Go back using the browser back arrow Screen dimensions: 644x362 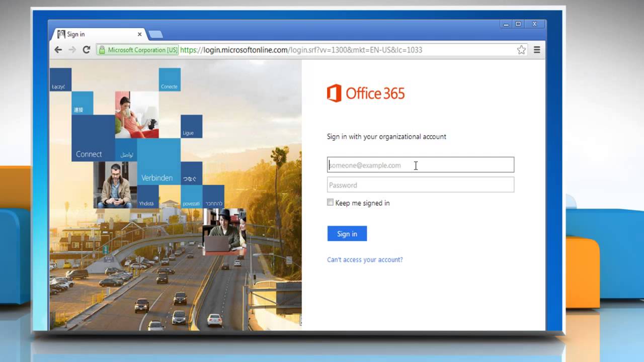(x=58, y=50)
